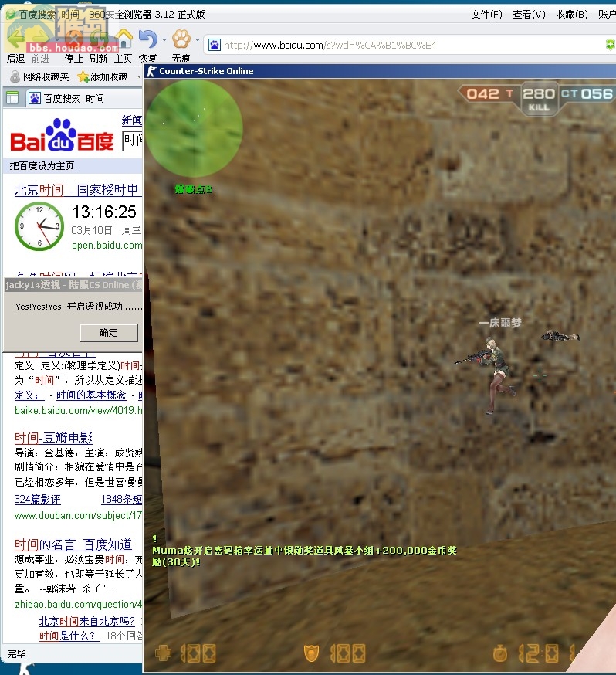This screenshot has width=616, height=675.
Task: Click the Baidu 百度 logo
Action: (62, 134)
